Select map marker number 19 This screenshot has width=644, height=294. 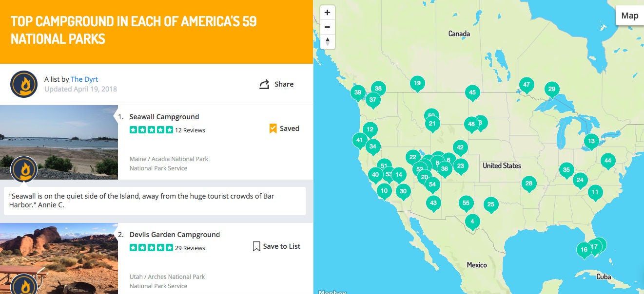click(417, 84)
